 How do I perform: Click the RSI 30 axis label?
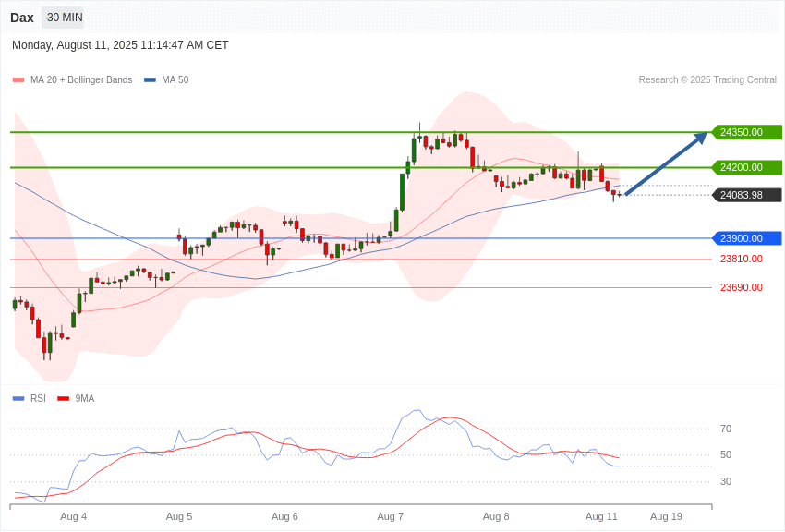pos(726,481)
